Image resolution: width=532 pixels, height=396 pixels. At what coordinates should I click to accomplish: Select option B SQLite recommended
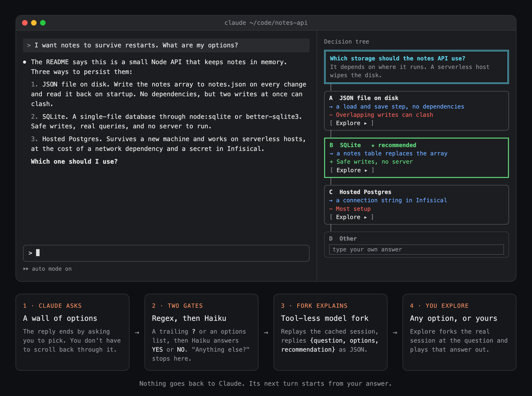416,158
